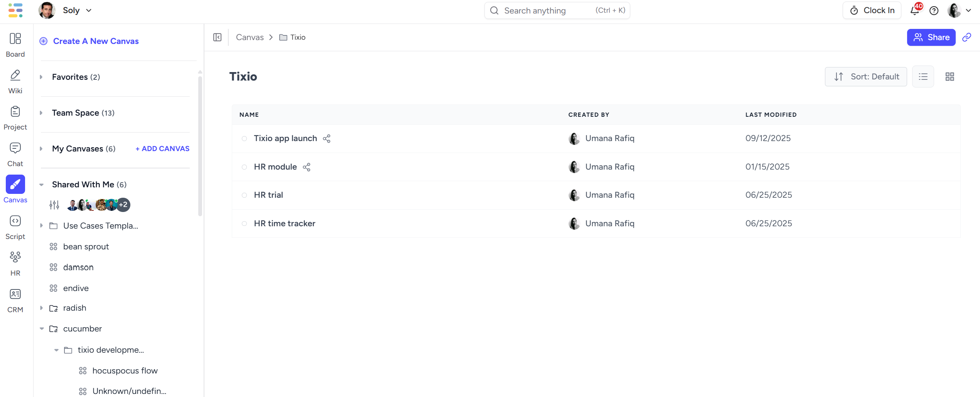Collapse the tixio development folder
This screenshot has width=980, height=397.
[x=56, y=350]
